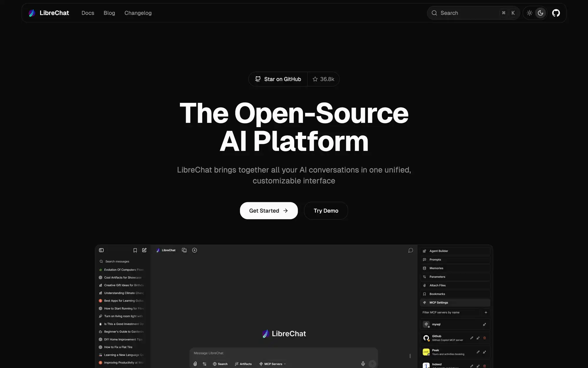This screenshot has height=368, width=588.
Task: Toggle the Search globe button in message box
Action: 220,364
